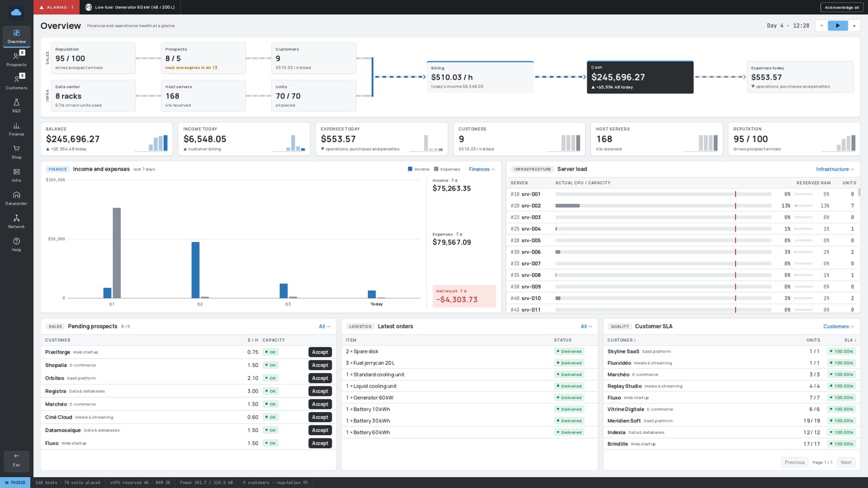Select the srv-006 server row

point(683,252)
